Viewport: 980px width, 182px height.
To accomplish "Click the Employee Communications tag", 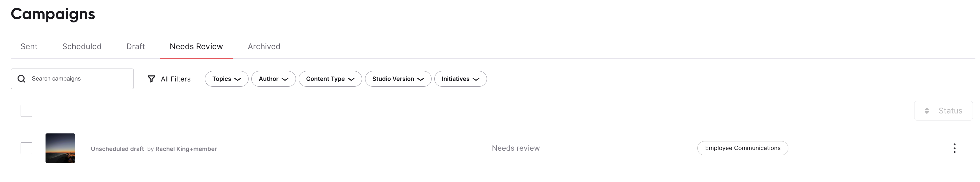I will 742,148.
